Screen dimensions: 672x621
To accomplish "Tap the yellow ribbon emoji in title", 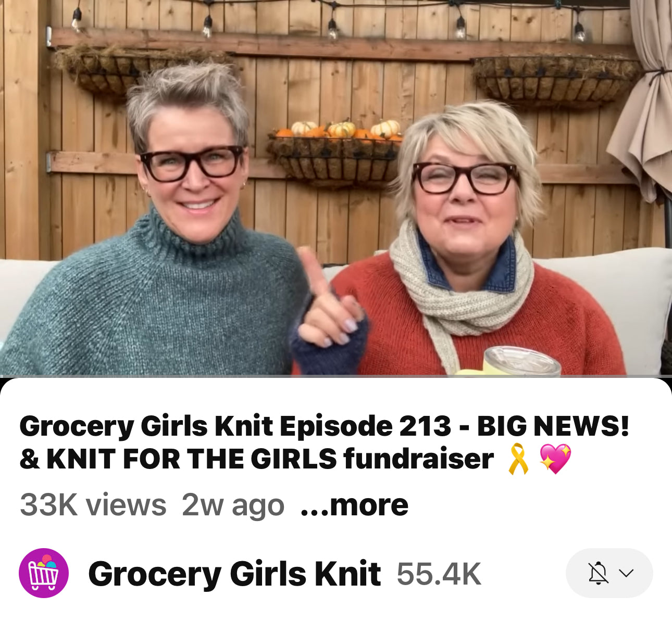I will [x=518, y=459].
